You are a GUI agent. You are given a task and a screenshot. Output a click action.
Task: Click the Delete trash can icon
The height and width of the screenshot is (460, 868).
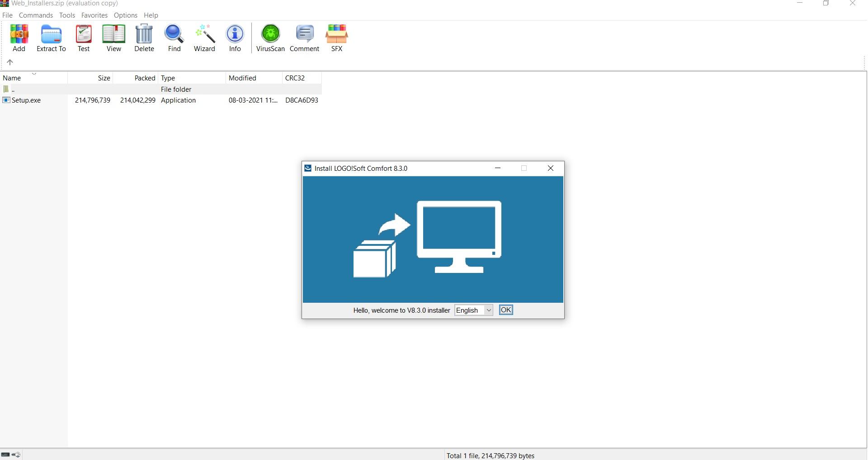(x=144, y=38)
